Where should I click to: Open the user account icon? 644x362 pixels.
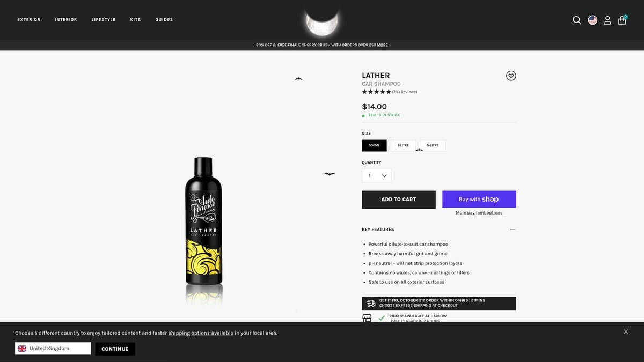pos(608,20)
